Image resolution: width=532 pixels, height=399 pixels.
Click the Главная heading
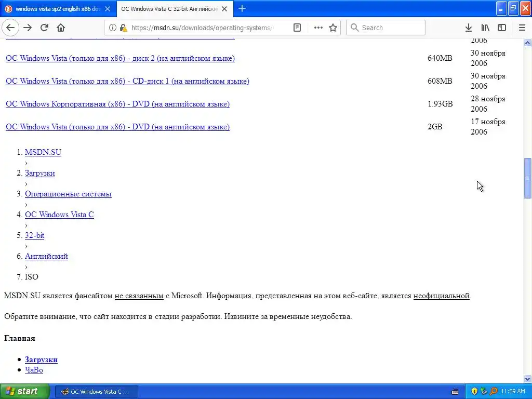(x=20, y=338)
